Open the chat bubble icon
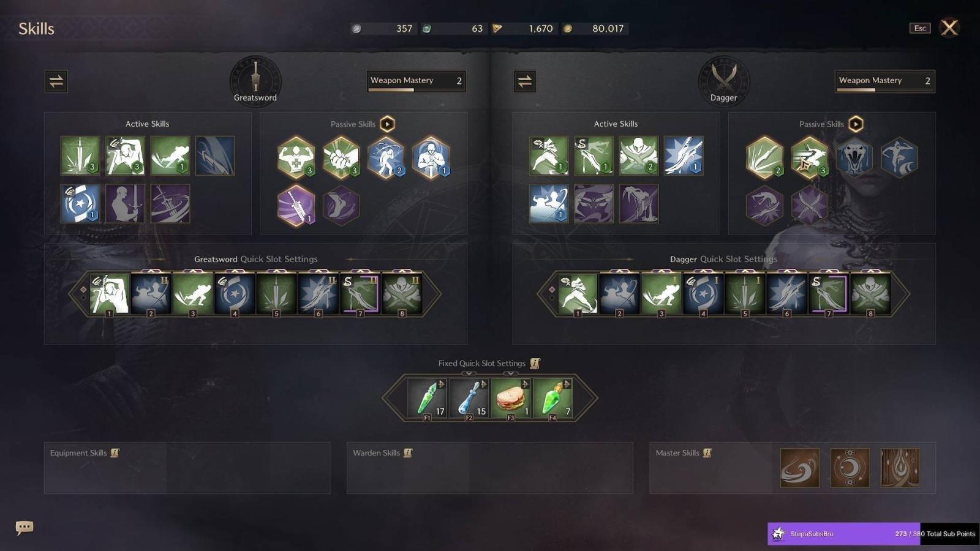This screenshot has width=980, height=551. [24, 527]
